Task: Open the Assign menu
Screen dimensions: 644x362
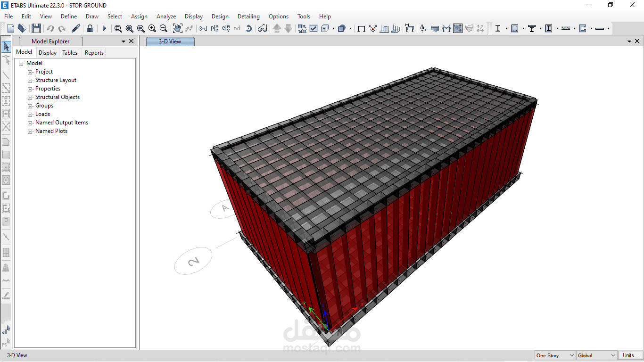Action: point(139,16)
